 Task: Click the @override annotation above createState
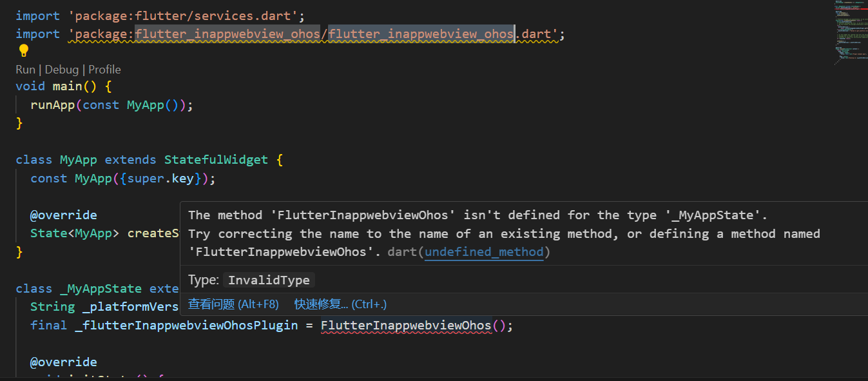click(64, 215)
